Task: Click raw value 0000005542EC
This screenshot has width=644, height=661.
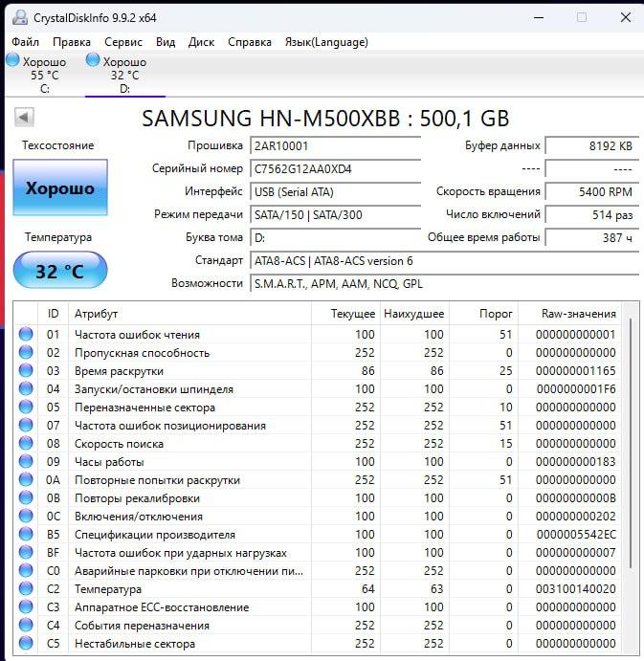Action: [576, 535]
